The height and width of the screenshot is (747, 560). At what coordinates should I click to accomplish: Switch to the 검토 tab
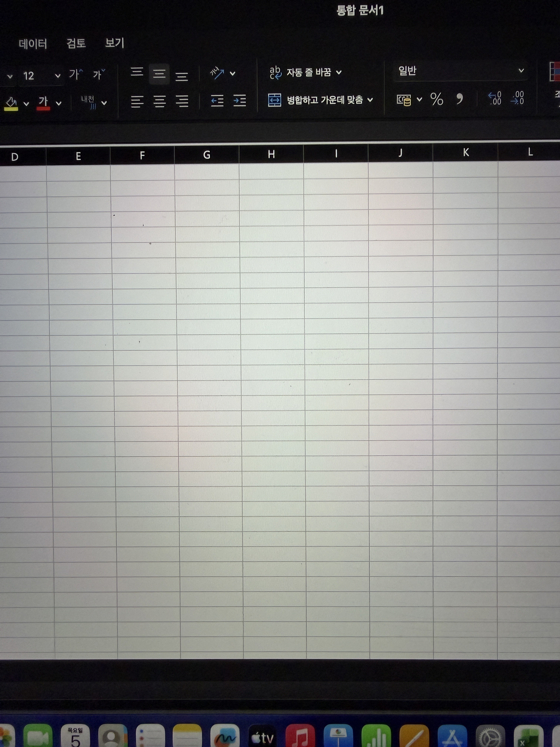pos(76,43)
